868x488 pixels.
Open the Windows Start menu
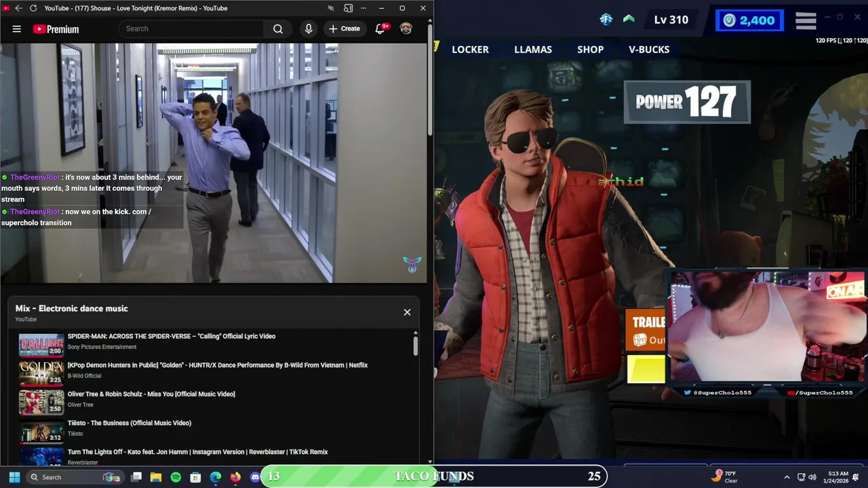point(14,477)
